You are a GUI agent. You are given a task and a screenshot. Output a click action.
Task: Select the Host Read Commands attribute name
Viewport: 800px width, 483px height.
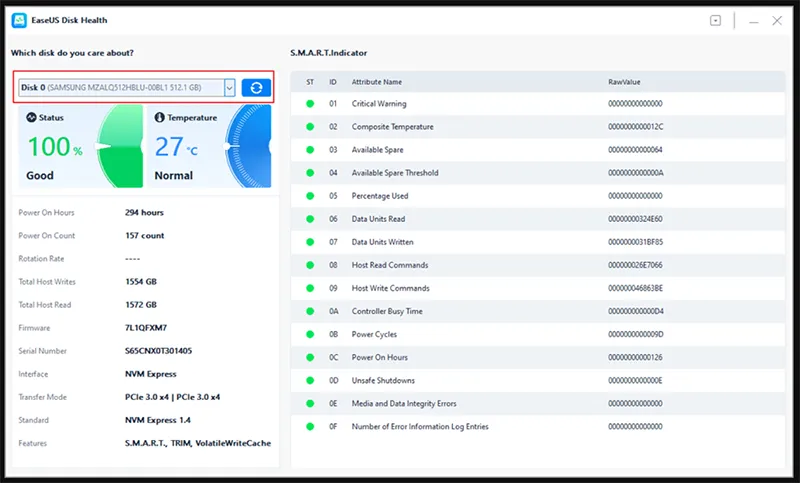(x=390, y=265)
